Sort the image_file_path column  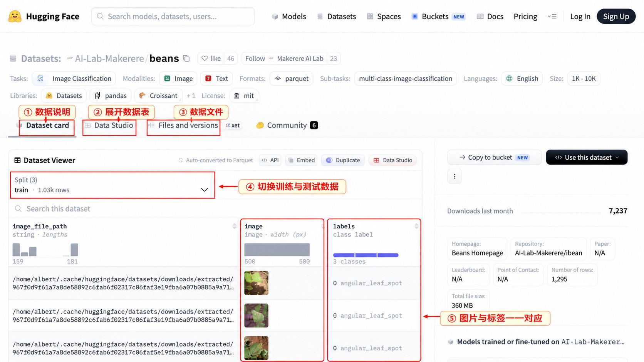click(x=234, y=226)
